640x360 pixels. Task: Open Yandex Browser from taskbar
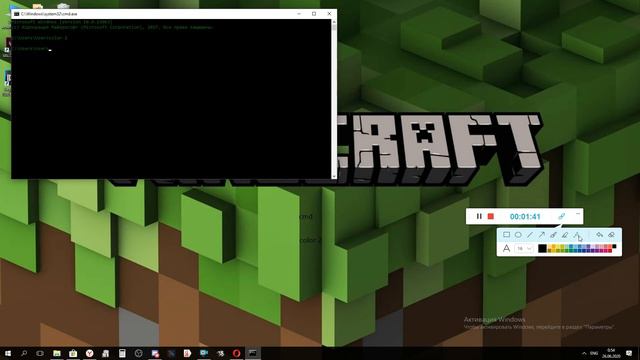point(89,353)
